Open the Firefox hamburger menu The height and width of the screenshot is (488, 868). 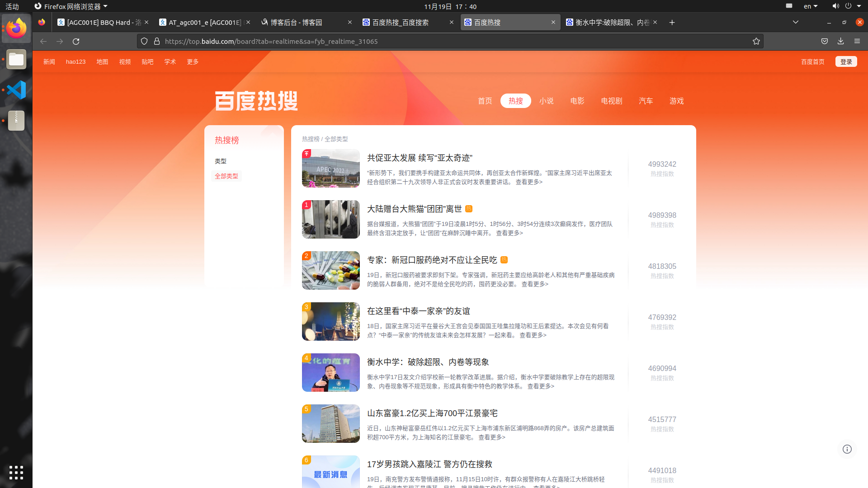pos(857,41)
